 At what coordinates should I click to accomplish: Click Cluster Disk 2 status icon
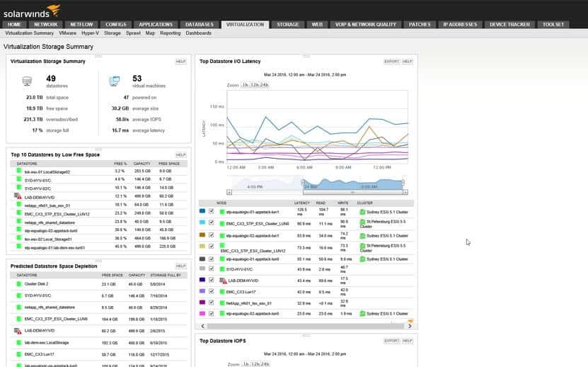[18, 284]
